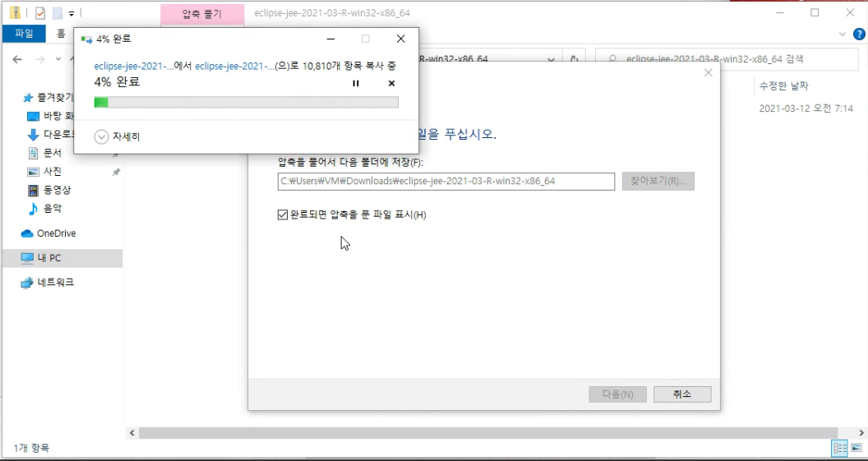868x461 pixels.
Task: Click the 찾아보기 browse button
Action: coord(658,182)
